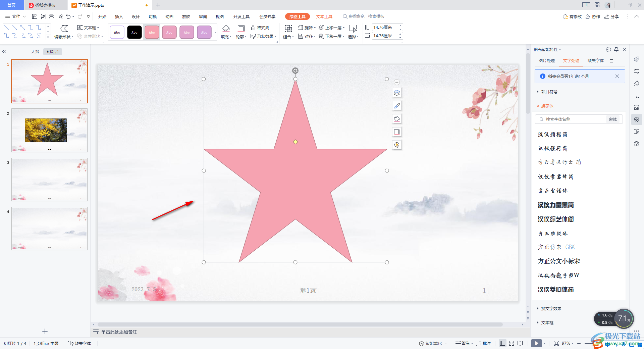Click the Selection pane (选择) icon
Screen dimensions: 644x349
pos(353,29)
